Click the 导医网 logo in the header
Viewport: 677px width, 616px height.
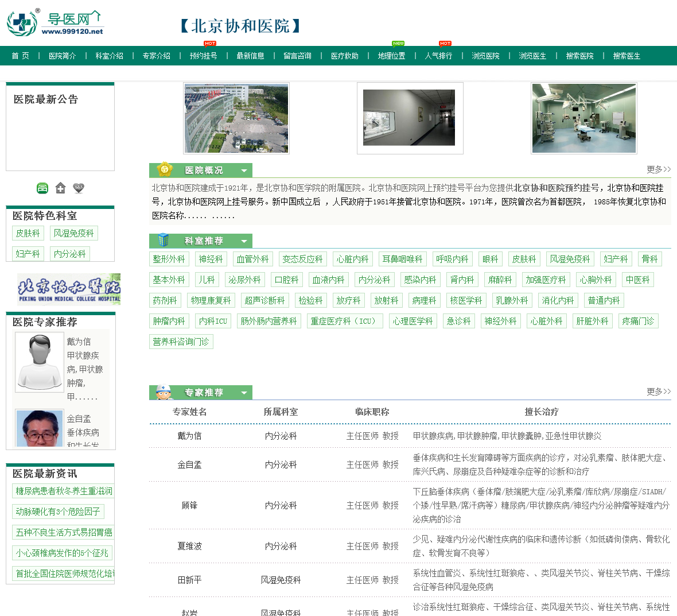pyautogui.click(x=56, y=23)
